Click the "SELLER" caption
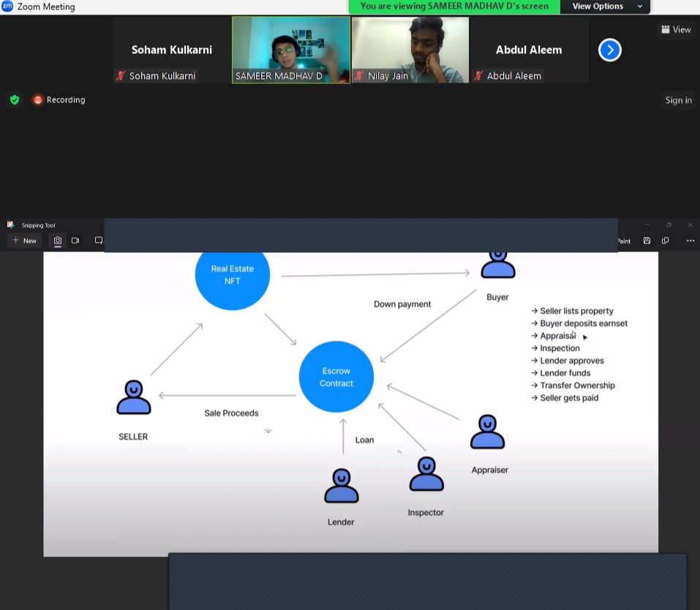Screen dimensions: 700x610 click(x=133, y=437)
